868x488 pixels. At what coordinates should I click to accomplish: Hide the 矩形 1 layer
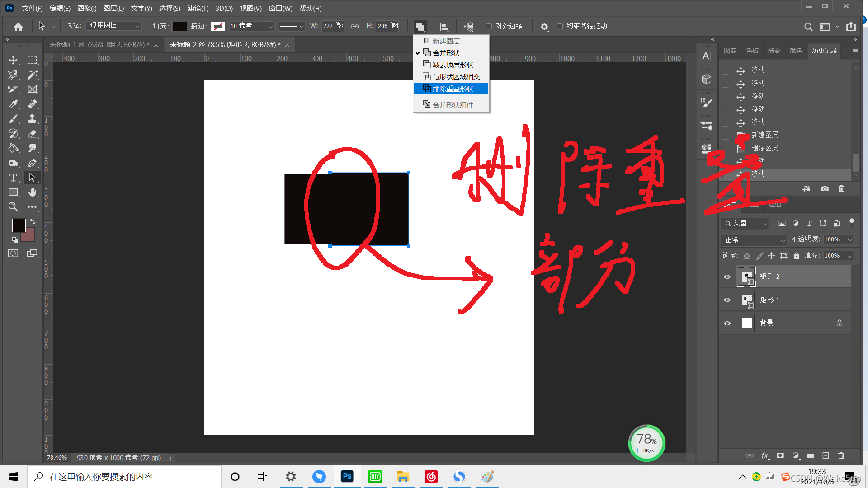tap(727, 300)
